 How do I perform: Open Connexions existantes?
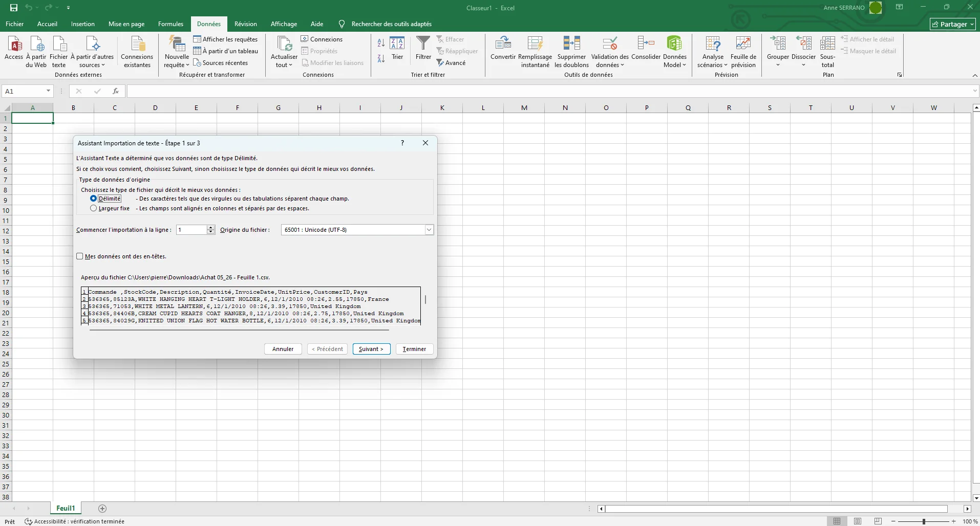point(137,51)
